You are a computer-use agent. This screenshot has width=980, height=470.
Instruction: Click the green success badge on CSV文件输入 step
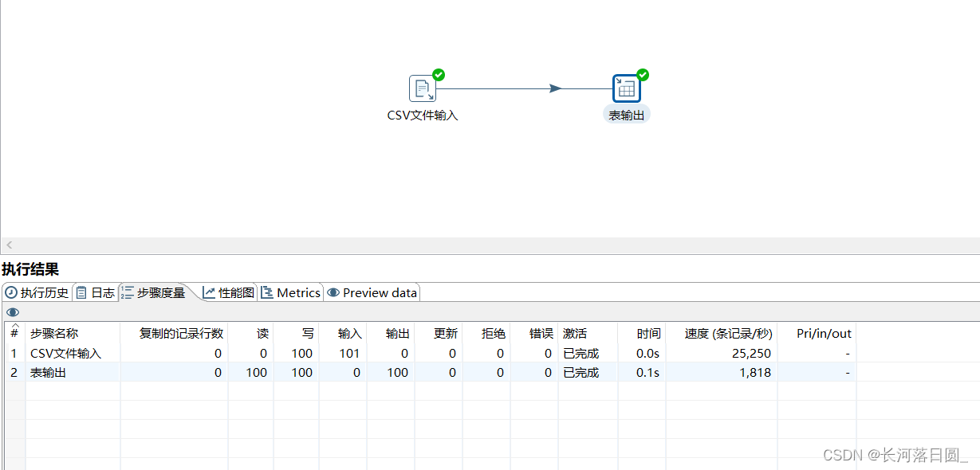[x=437, y=74]
